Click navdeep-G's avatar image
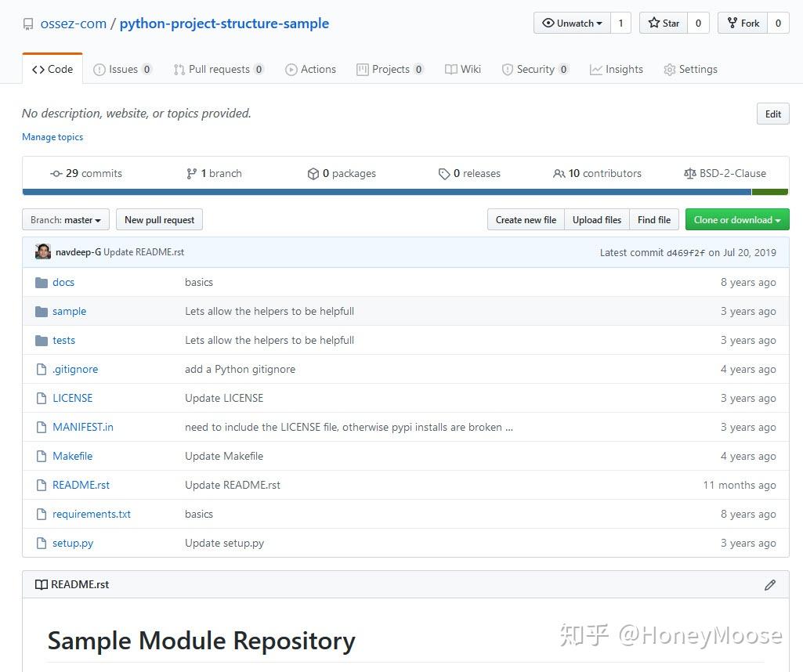 tap(43, 252)
